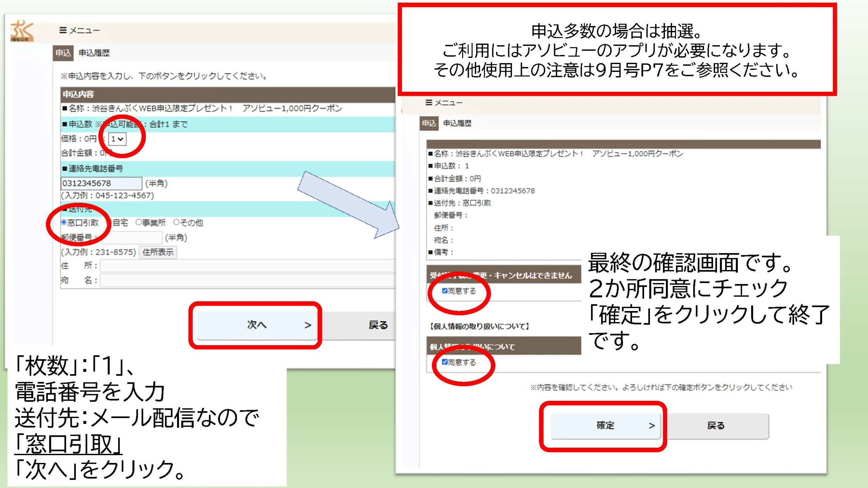Select the 申込 tab in the left form
This screenshot has height=488, width=868.
63,53
